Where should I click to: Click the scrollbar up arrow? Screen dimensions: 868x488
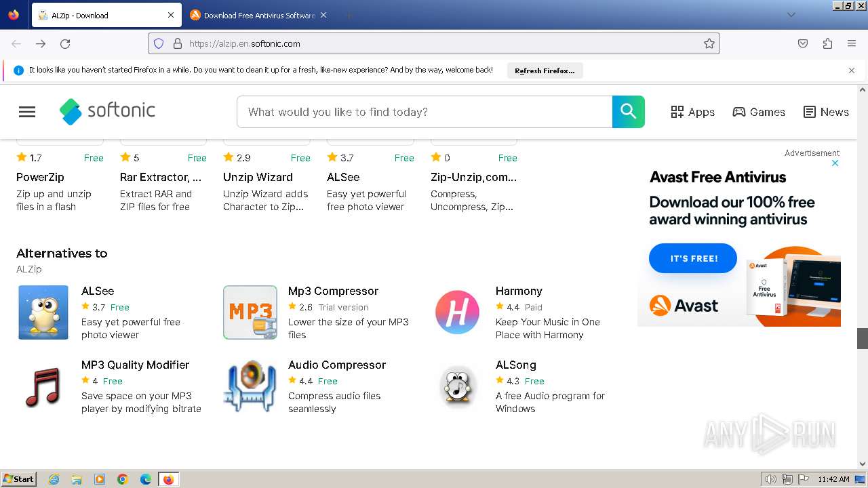[863, 89]
